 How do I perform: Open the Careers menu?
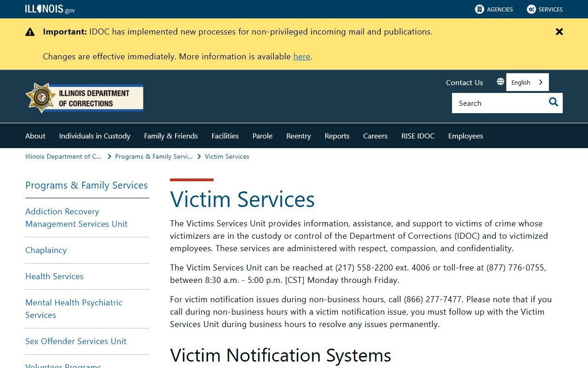tap(375, 136)
